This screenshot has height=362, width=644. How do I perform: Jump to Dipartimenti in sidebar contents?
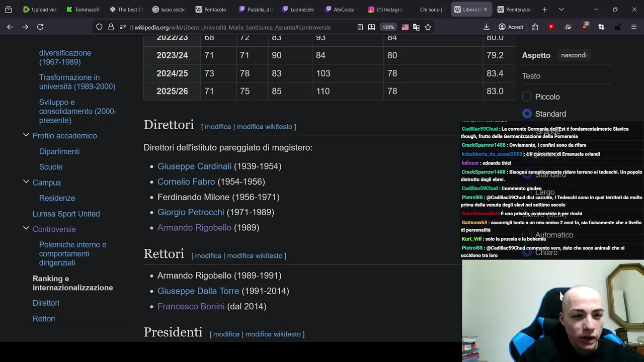pos(59,151)
